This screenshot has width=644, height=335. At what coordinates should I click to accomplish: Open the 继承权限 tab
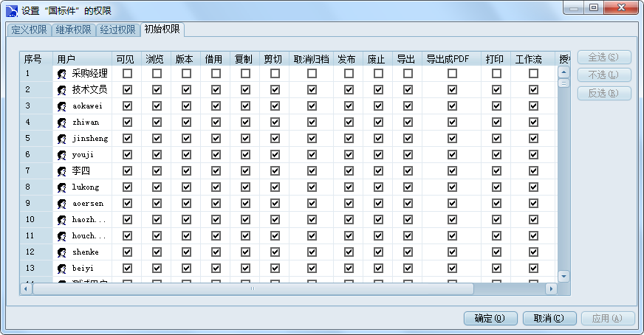(73, 30)
